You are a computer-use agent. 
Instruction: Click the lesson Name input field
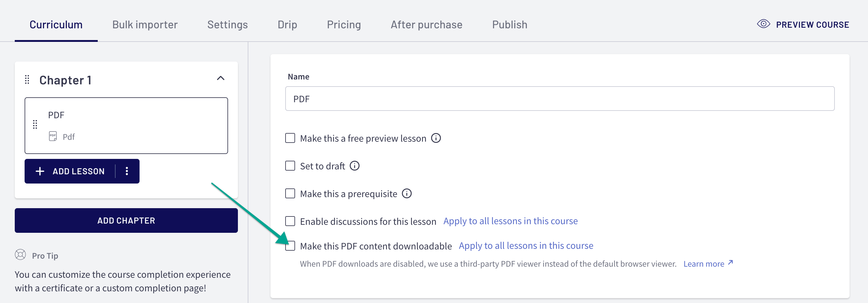560,99
